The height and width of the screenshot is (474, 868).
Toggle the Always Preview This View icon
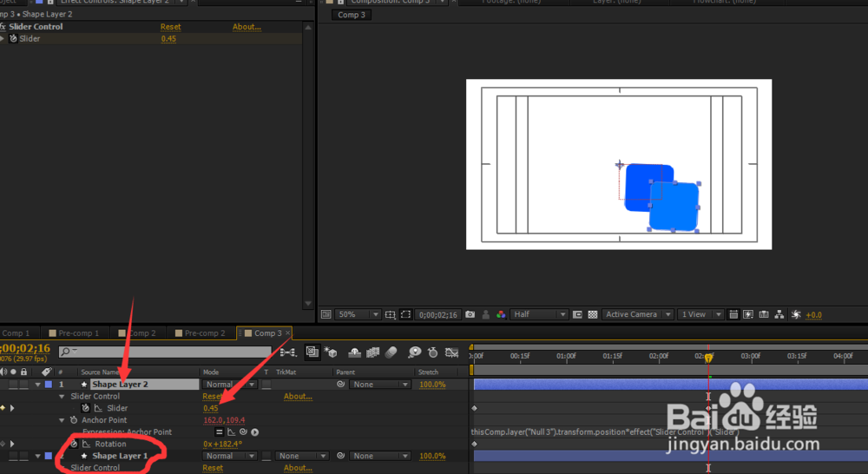(325, 314)
